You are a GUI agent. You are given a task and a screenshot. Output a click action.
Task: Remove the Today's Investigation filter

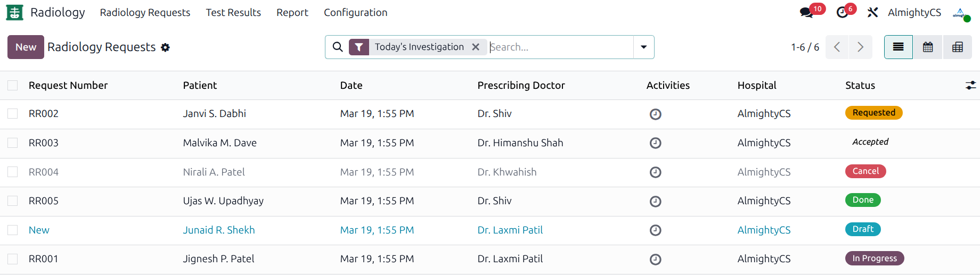click(476, 47)
